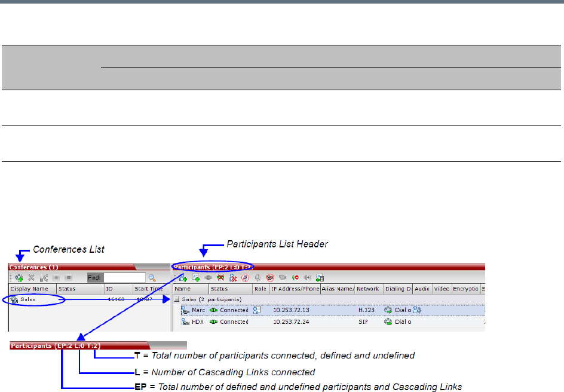This screenshot has height=392, width=564.
Task: Sort participants by Status column header
Action: pyautogui.click(x=229, y=289)
